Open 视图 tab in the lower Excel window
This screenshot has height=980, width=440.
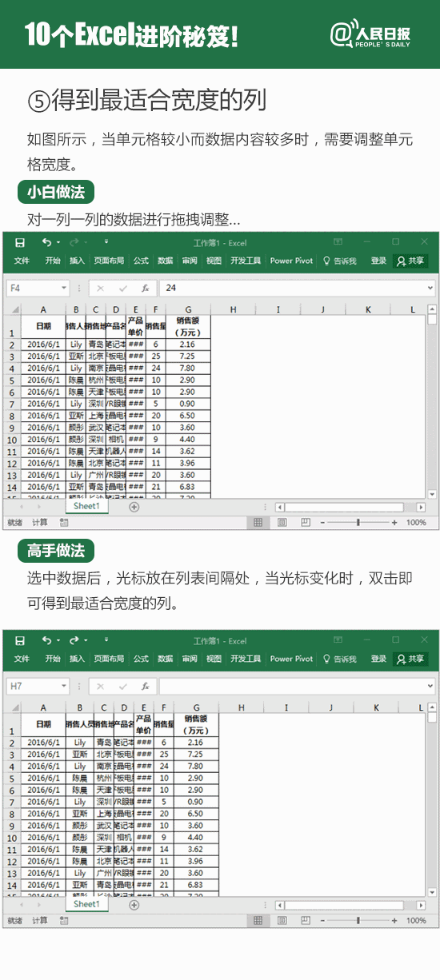(x=214, y=659)
